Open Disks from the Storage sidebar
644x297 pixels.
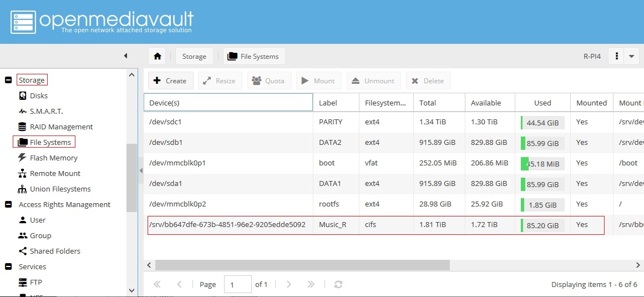38,95
